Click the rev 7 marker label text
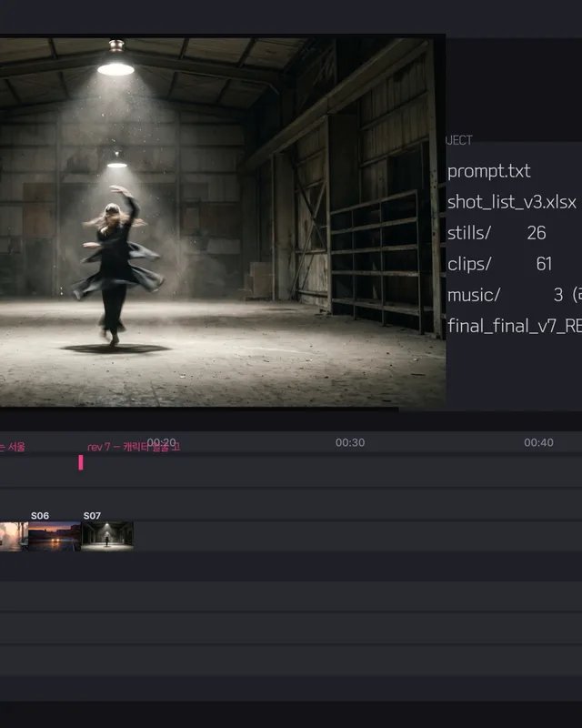 coord(134,447)
